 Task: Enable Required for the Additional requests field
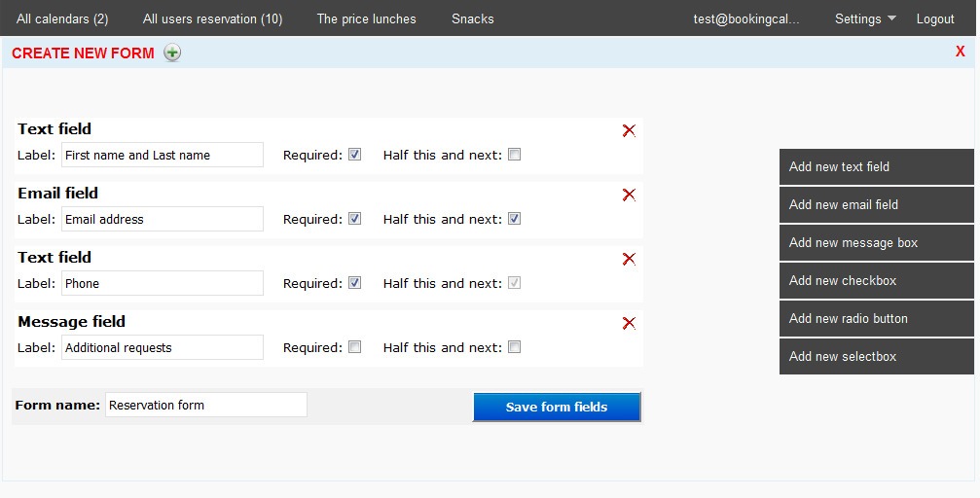355,347
